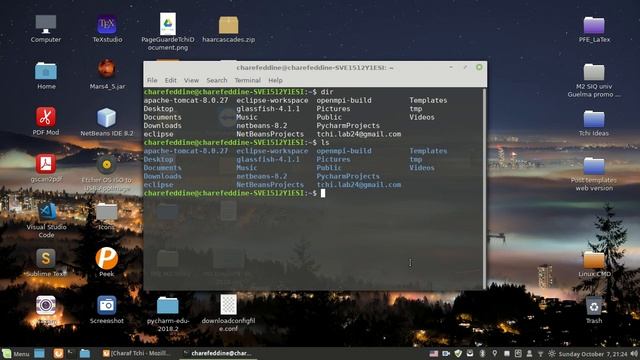Image resolution: width=640 pixels, height=360 pixels.
Task: Open the brightness sun tray icon
Action: (552, 353)
